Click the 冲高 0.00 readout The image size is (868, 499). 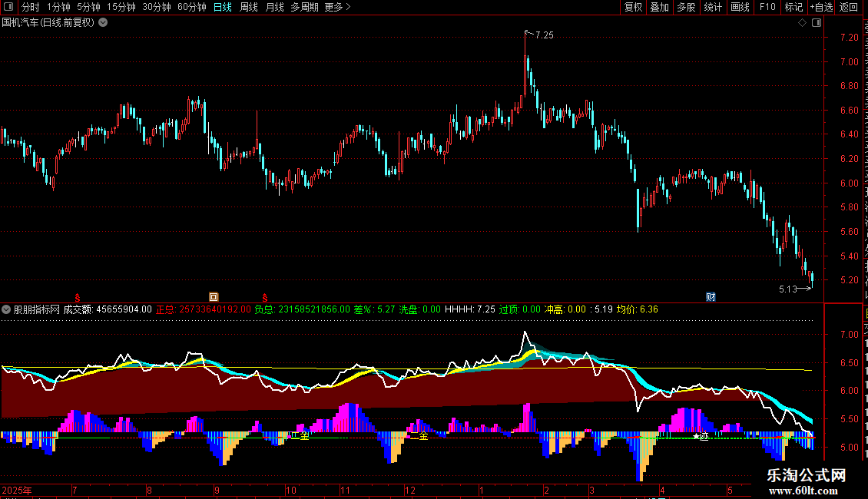(565, 310)
